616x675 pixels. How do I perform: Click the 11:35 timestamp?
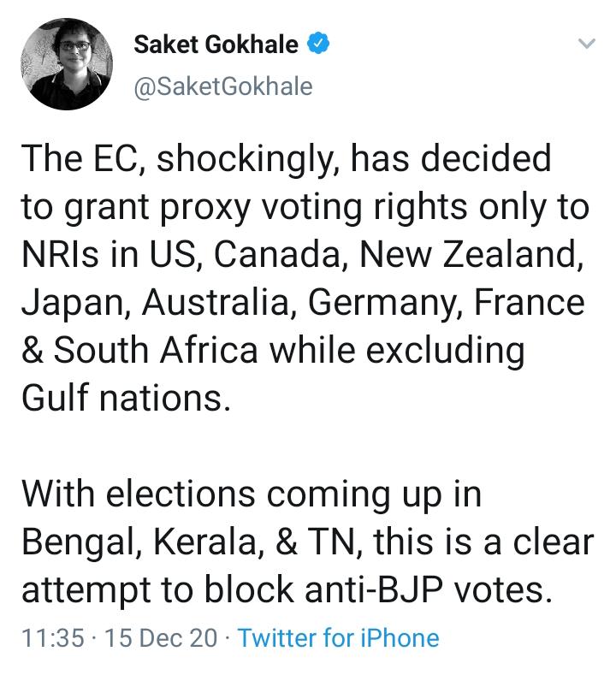coord(50,638)
